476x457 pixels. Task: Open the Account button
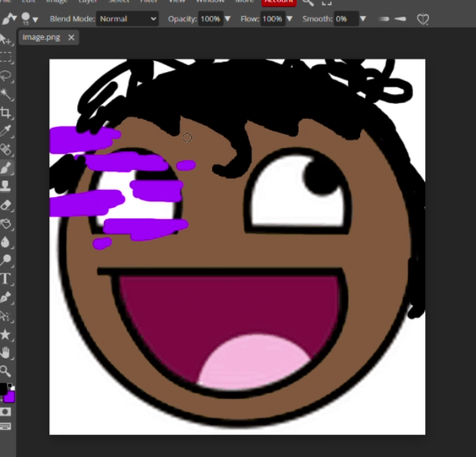(x=279, y=2)
